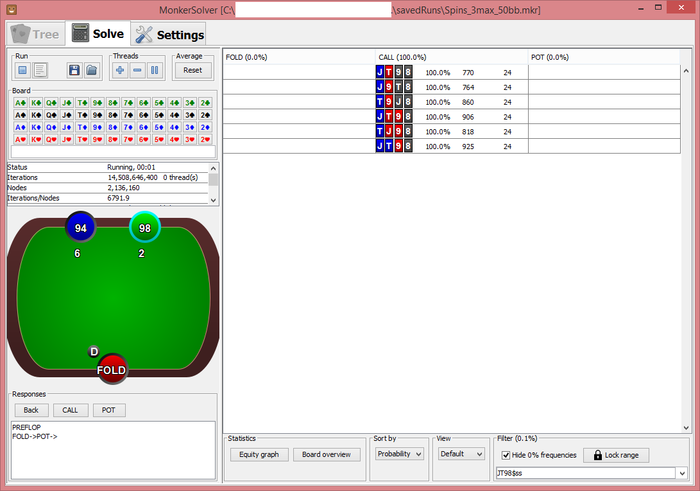The height and width of the screenshot is (491, 700).
Task: Click the red FOLD player chip
Action: [112, 369]
